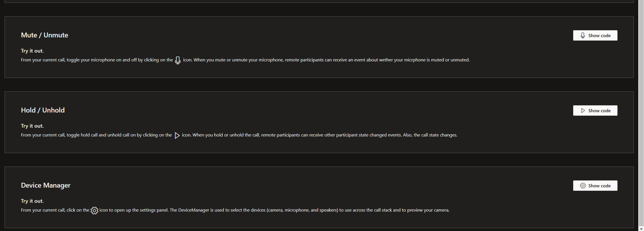Click the Device Manager heading

[46, 185]
